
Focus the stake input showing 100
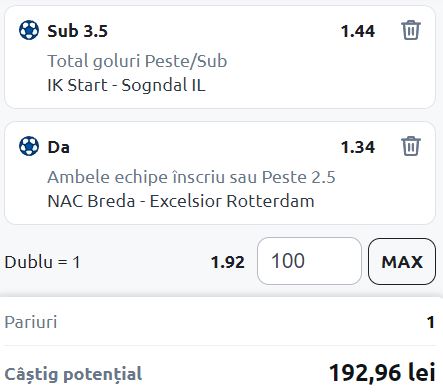coord(309,261)
